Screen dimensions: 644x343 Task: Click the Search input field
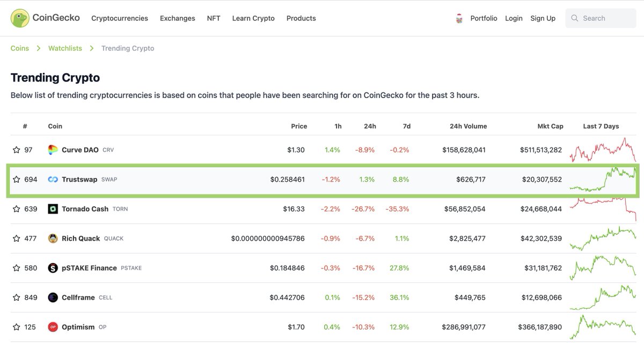[601, 18]
